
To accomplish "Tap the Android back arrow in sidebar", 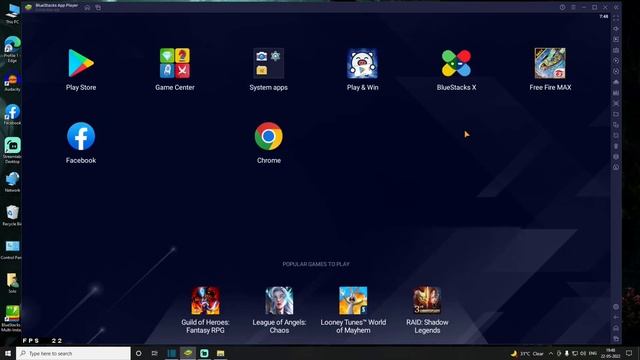I will pyautogui.click(x=616, y=318).
